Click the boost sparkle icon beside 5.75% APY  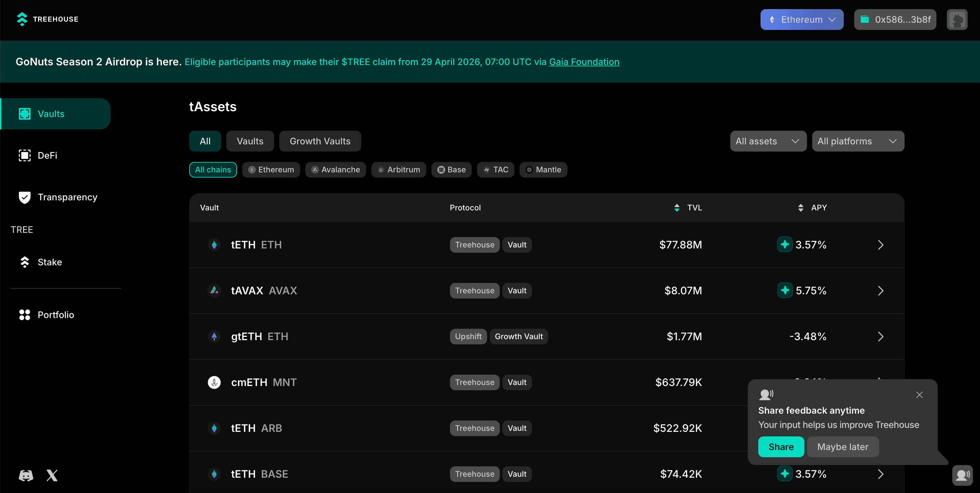(x=785, y=291)
